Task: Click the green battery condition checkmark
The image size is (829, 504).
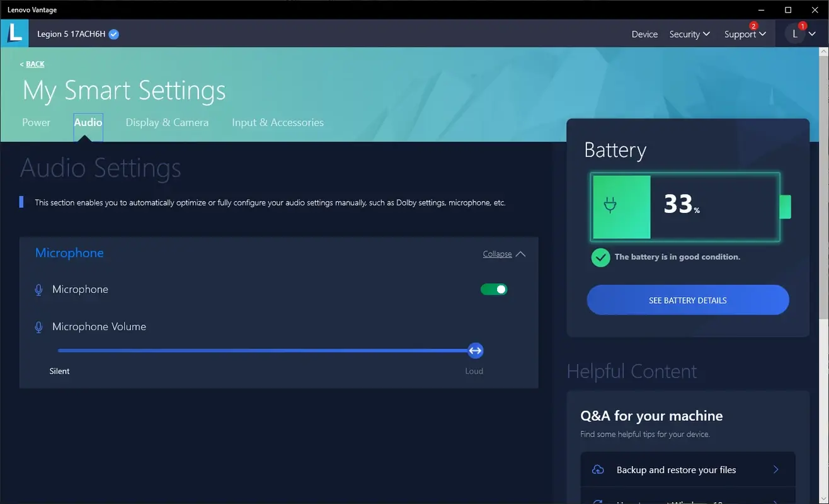Action: [x=600, y=257]
